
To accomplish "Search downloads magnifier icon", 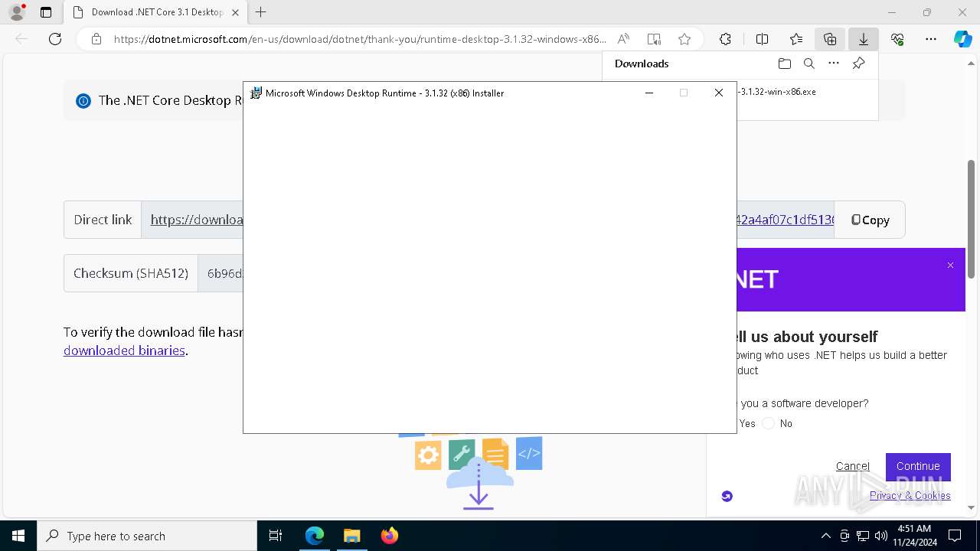I will point(809,64).
